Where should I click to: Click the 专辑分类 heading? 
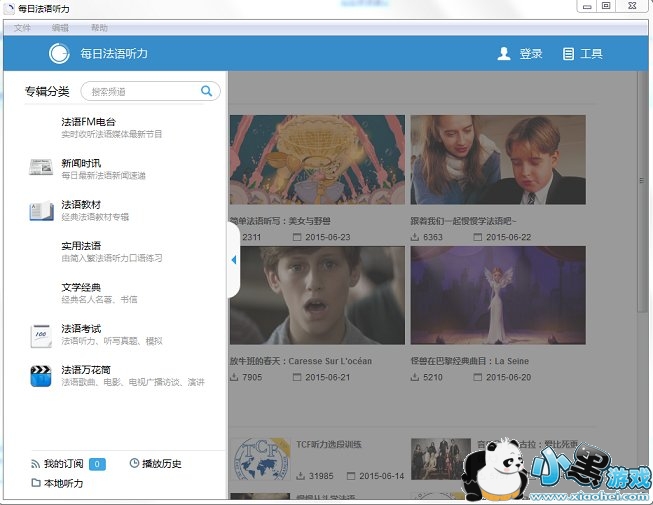point(47,92)
